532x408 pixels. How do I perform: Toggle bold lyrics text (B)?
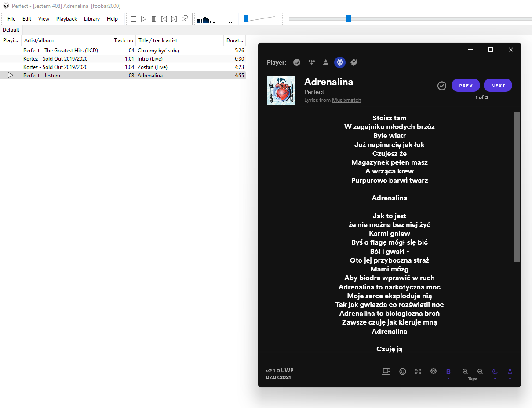(x=448, y=372)
